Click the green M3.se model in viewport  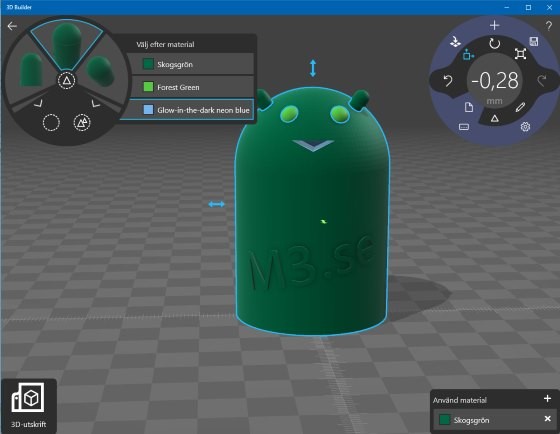[x=312, y=211]
